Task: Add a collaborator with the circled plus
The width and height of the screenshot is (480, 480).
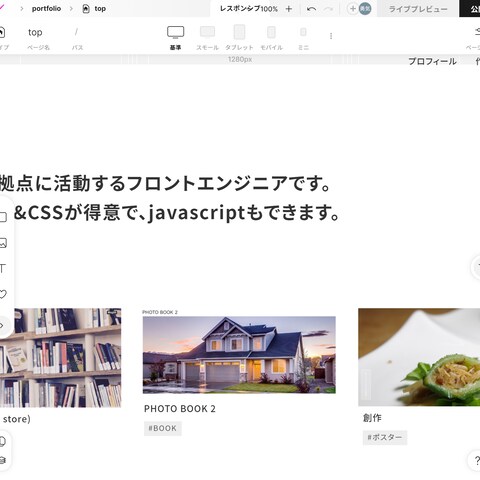Action: click(353, 9)
